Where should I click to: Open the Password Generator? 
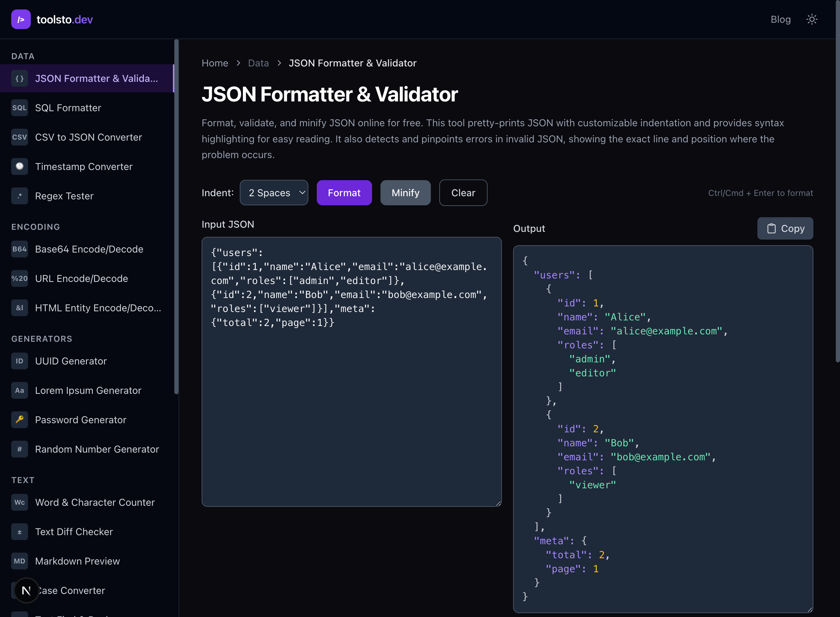[81, 420]
